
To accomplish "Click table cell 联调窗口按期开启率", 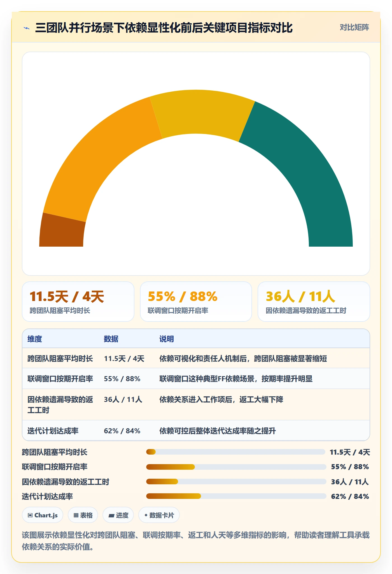I will pyautogui.click(x=60, y=379).
